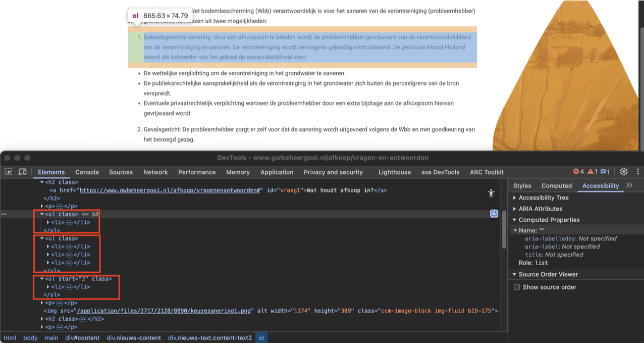Click the vragenenantwoorden href link
Viewport: 644px width, 343px height.
click(x=169, y=190)
